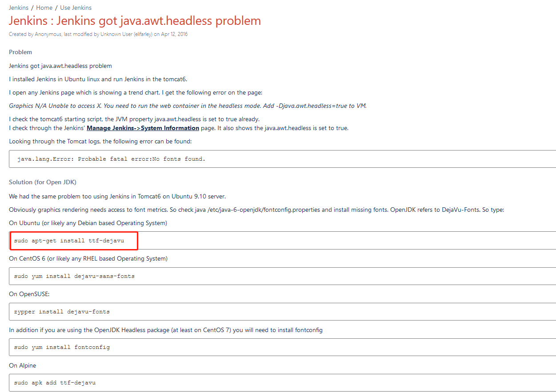Screen dimensions: 556x392
Task: Click the 'I installed Jenkins in Ubuntu linux' sentence
Action: click(98, 79)
